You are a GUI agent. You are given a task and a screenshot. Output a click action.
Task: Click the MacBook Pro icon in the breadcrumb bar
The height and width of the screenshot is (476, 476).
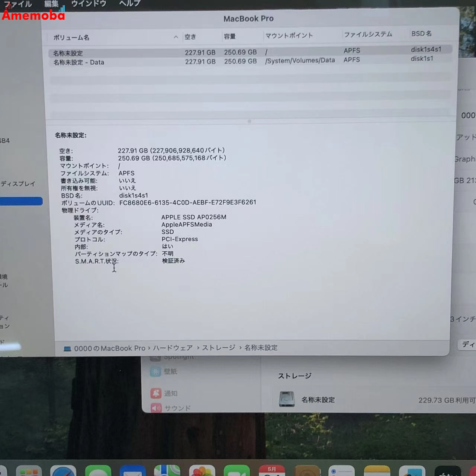pos(67,348)
